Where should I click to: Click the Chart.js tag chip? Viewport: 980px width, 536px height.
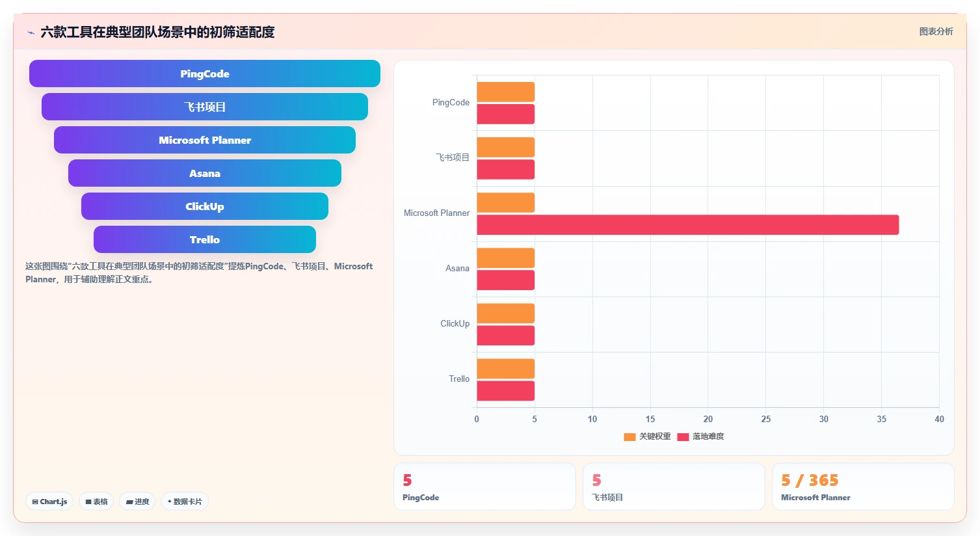49,502
